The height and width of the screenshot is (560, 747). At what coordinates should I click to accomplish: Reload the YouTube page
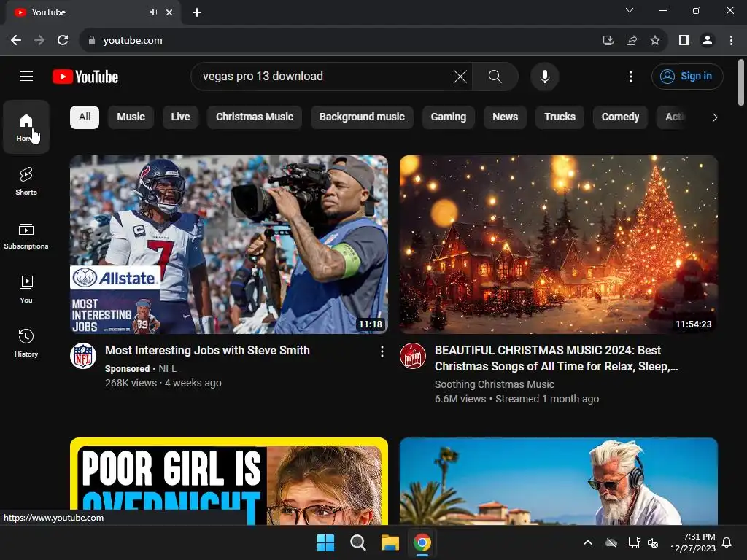tap(63, 41)
